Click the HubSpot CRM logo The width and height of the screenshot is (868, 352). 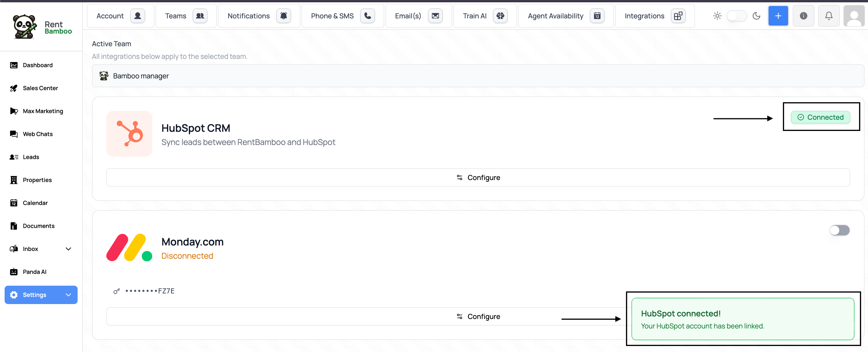129,134
